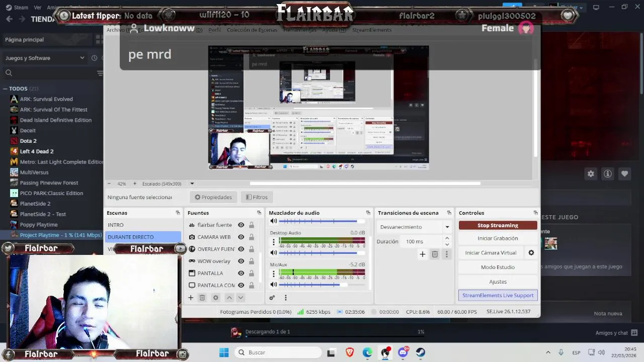Screen dimensions: 644x362
Task: Open the Escalado preview scaling dropdown
Action: [192, 184]
